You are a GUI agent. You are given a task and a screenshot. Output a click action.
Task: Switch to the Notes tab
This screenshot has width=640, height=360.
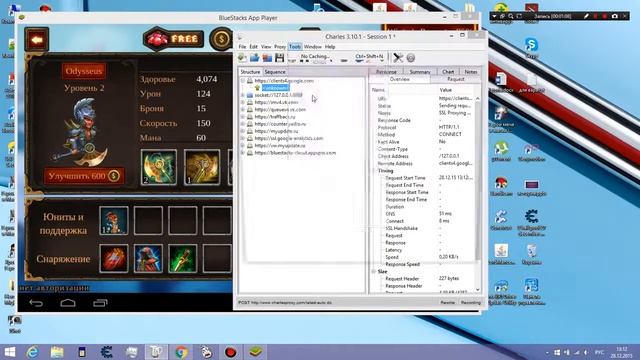471,72
